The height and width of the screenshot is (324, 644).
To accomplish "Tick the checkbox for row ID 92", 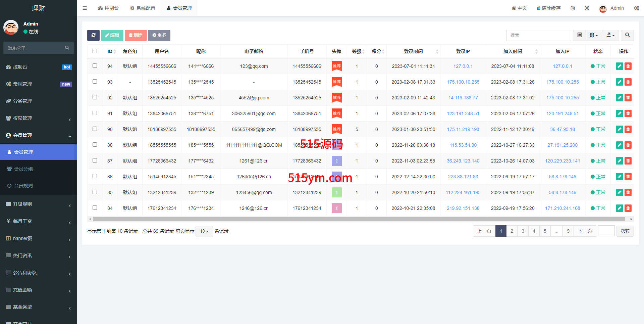I will [x=95, y=97].
